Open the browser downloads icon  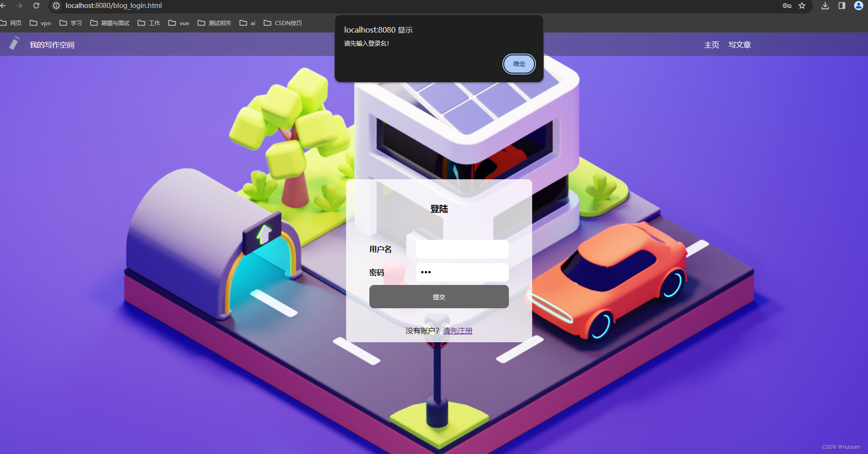(x=825, y=6)
